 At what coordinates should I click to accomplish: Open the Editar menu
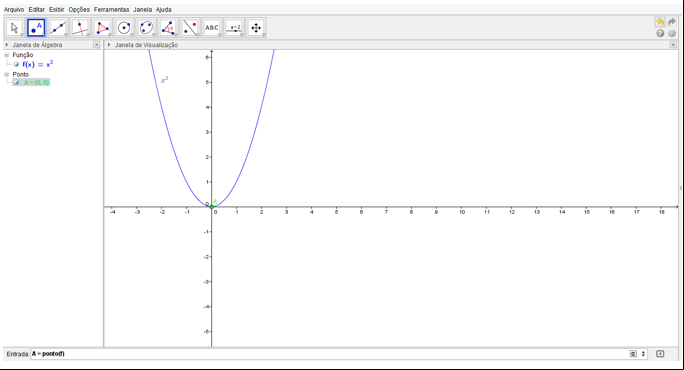[37, 9]
